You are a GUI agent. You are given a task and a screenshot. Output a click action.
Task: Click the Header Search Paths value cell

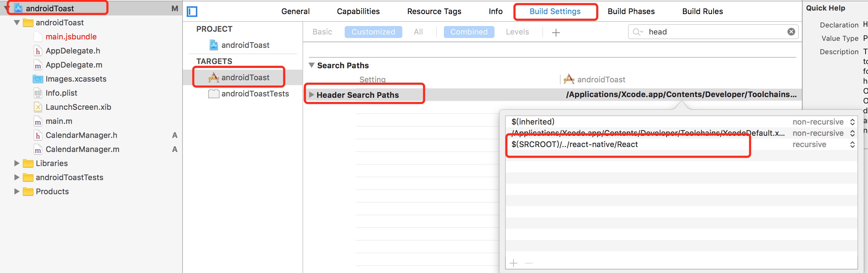(x=681, y=95)
